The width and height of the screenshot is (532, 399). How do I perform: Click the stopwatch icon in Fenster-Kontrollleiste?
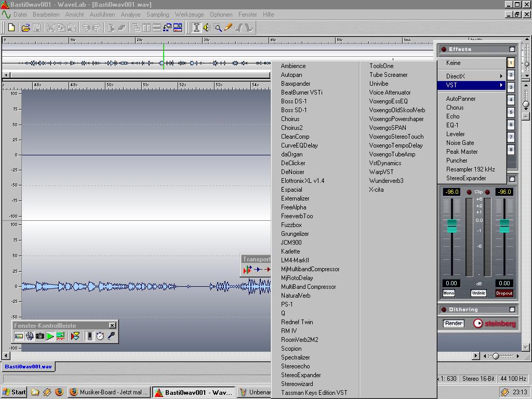pyautogui.click(x=100, y=336)
